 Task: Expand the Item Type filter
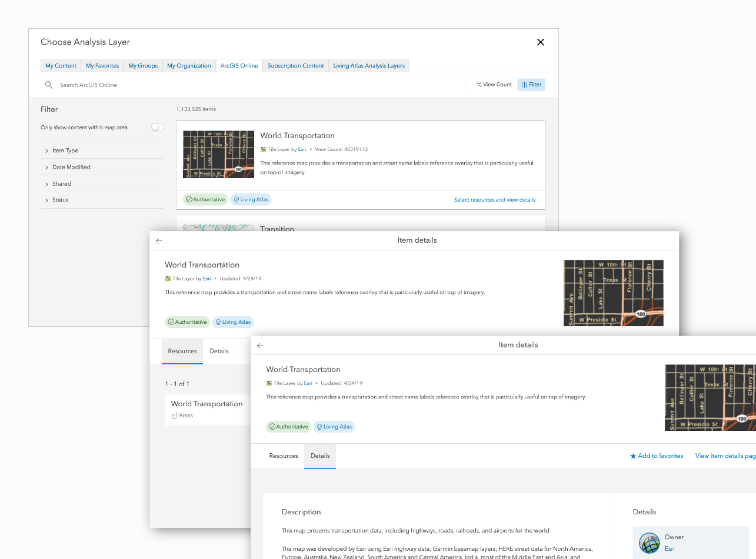click(65, 150)
